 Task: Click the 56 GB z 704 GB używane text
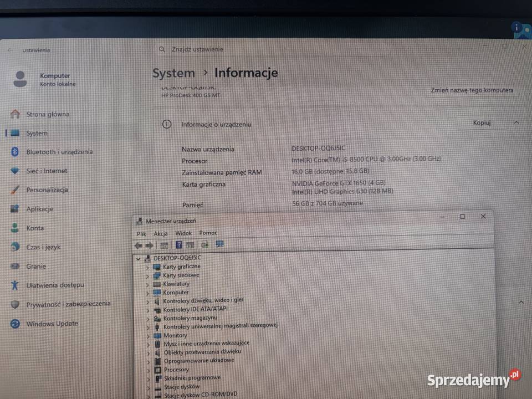[x=328, y=203]
